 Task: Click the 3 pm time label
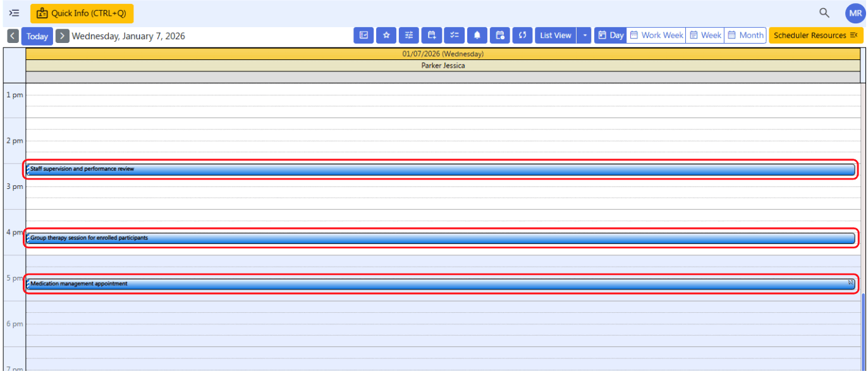(x=15, y=186)
